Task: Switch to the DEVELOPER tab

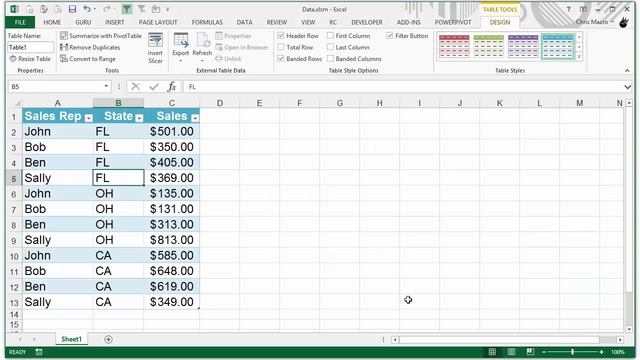Action: 367,22
